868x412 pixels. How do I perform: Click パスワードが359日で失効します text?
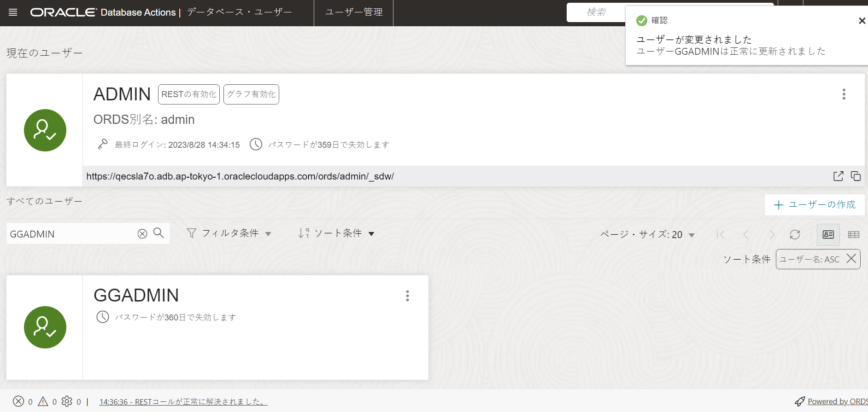point(328,145)
